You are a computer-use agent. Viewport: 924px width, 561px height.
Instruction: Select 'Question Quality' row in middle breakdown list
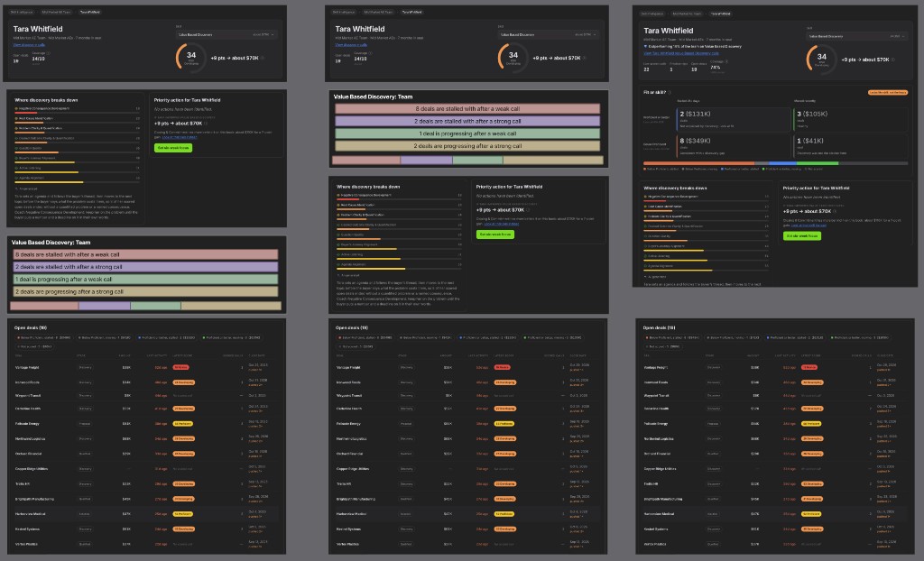pyautogui.click(x=399, y=236)
